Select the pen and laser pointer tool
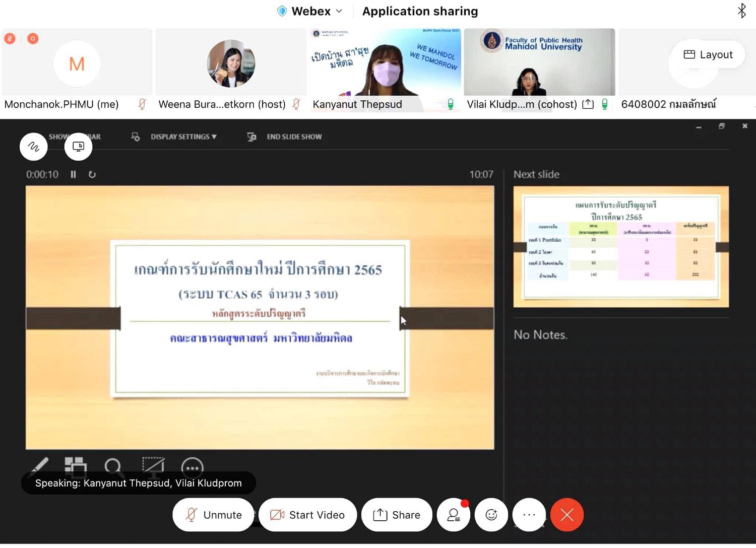Screen dimensions: 756x548 (x=39, y=466)
